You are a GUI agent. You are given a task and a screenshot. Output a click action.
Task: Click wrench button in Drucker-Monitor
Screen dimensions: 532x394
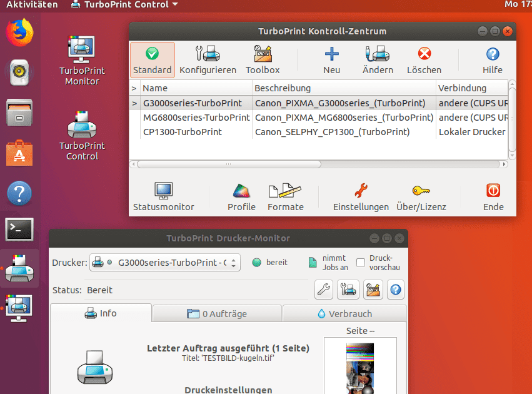click(324, 290)
